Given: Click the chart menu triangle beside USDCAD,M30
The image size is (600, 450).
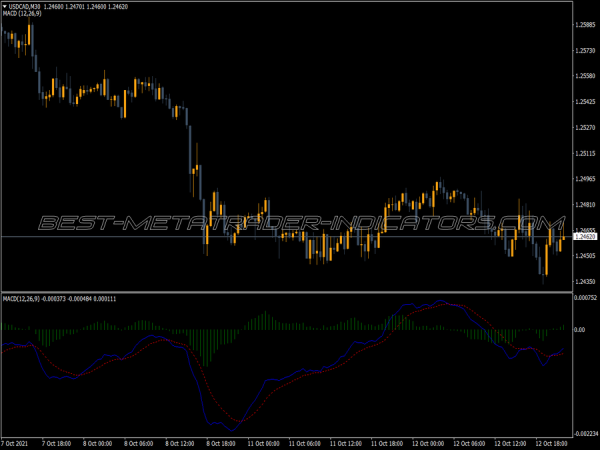Looking at the screenshot, I should point(5,7).
